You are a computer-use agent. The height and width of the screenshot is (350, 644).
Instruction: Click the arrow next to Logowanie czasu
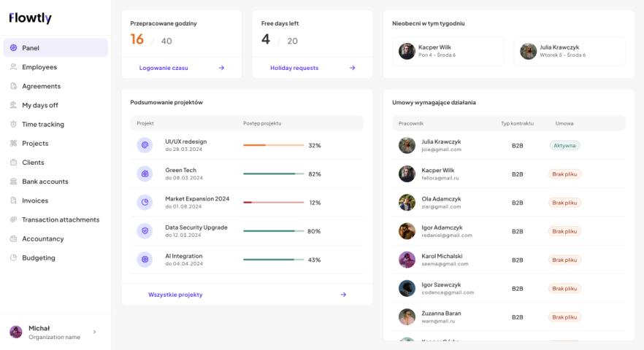pyautogui.click(x=221, y=68)
